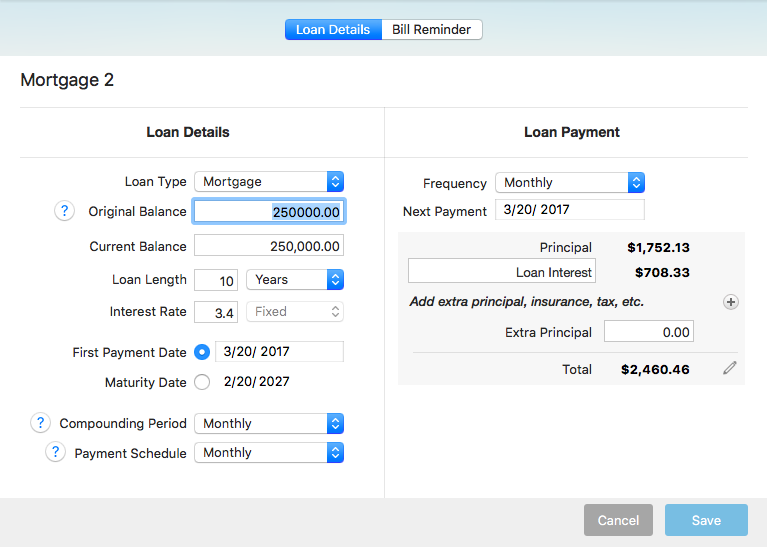
Task: Open the Compounding Period dropdown
Action: 269,424
